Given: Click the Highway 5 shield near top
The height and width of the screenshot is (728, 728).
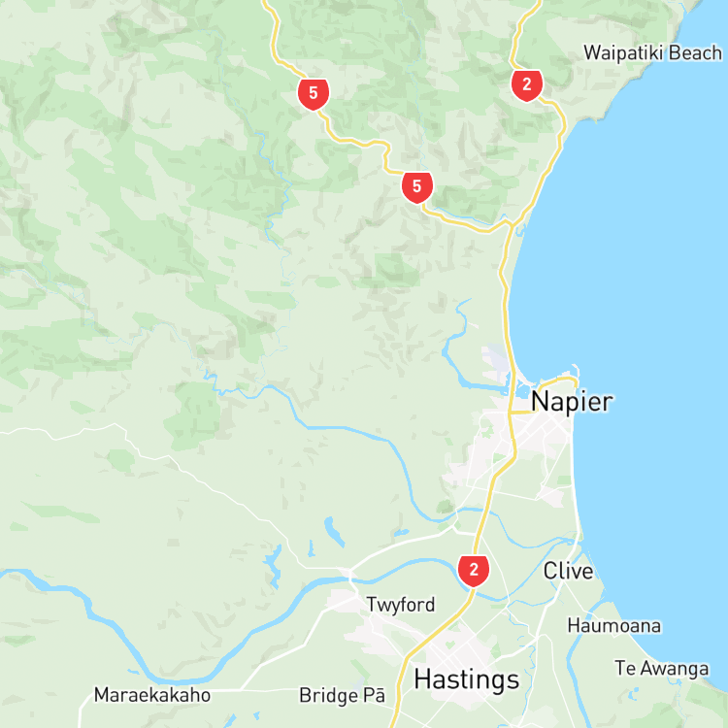Looking at the screenshot, I should (x=314, y=94).
